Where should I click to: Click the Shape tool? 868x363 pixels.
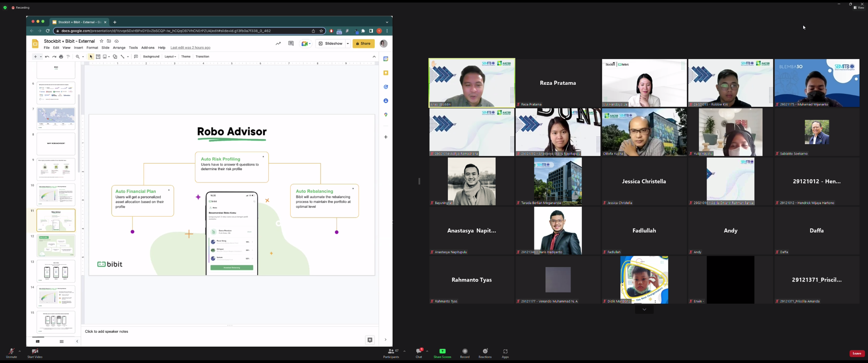point(115,56)
